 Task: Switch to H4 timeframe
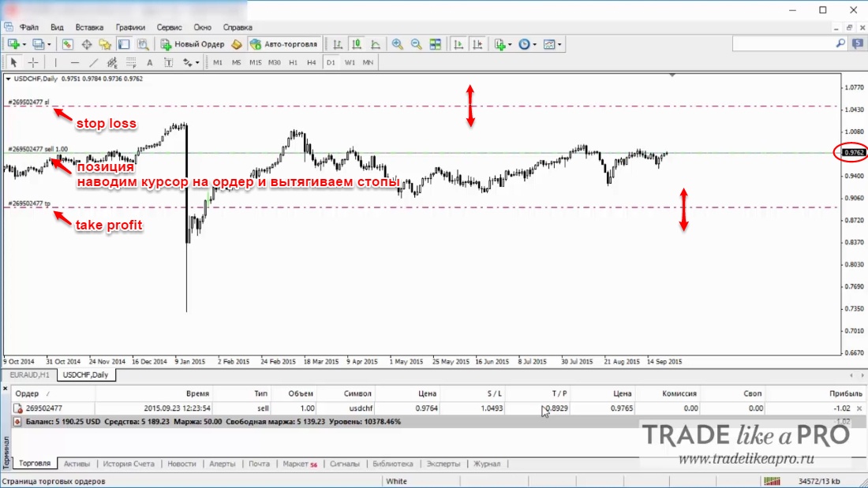(312, 62)
